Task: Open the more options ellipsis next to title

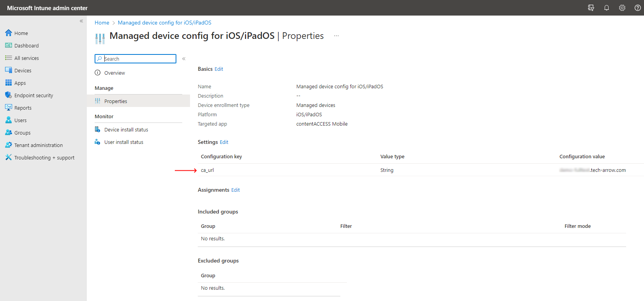Action: pos(336,36)
